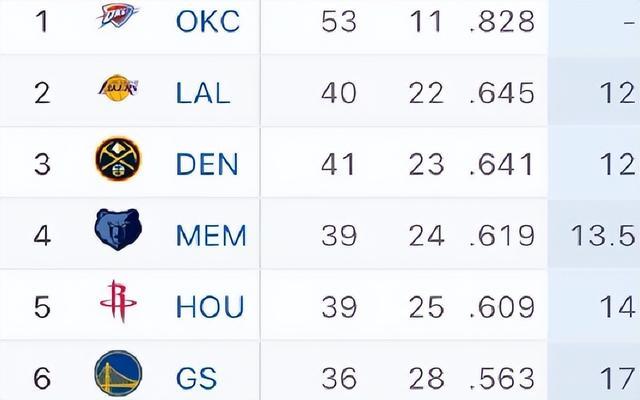This screenshot has width=640, height=400.
Task: Click the Memphis Grizzlies bear logo
Action: pyautogui.click(x=118, y=229)
